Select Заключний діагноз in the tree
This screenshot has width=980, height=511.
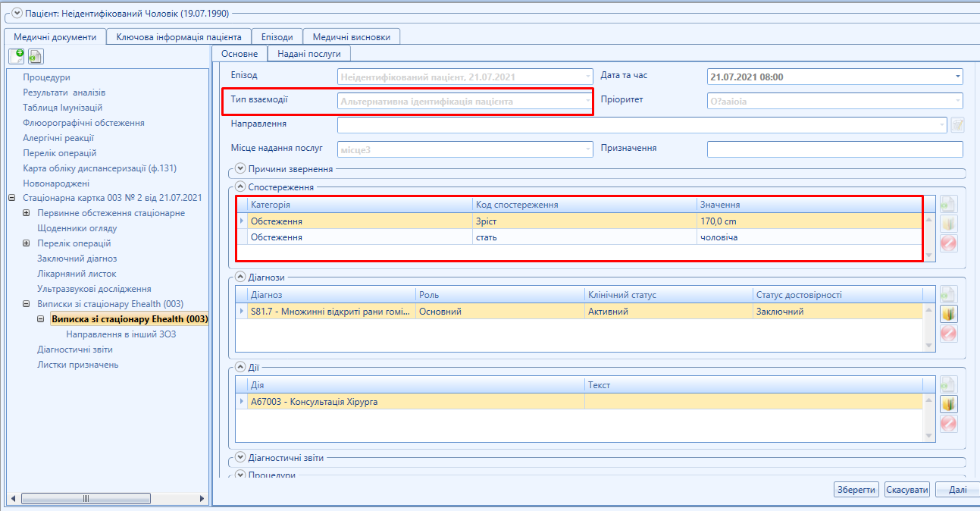click(77, 259)
